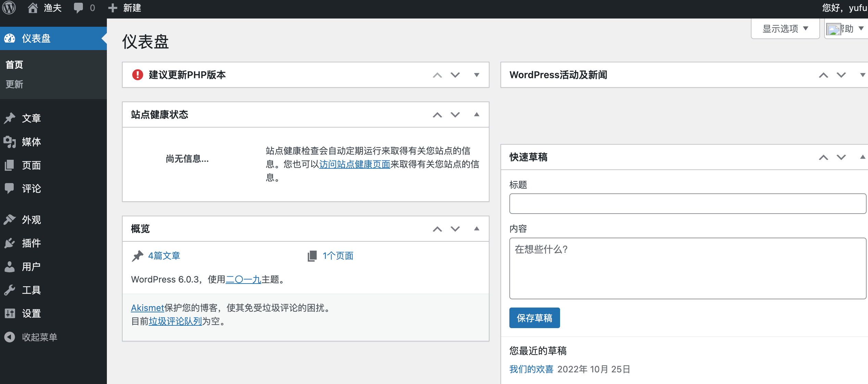Open the 4篇文章 link
Screen dimensions: 868x384
click(164, 256)
